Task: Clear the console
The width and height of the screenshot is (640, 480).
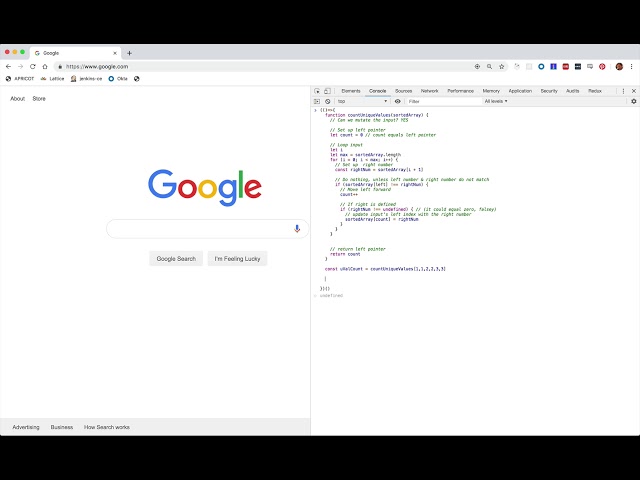Action: [327, 101]
